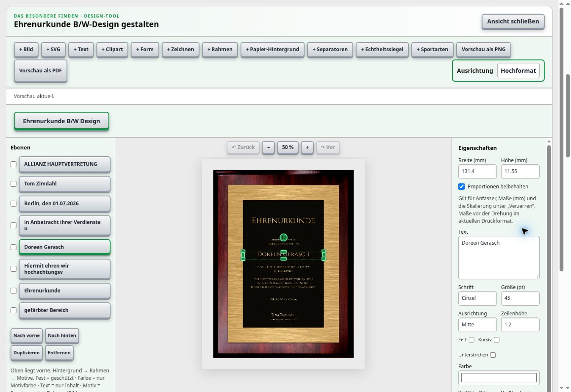Open the Ausrichtung dropdown showing Mitte
The image size is (571, 392).
tap(477, 325)
